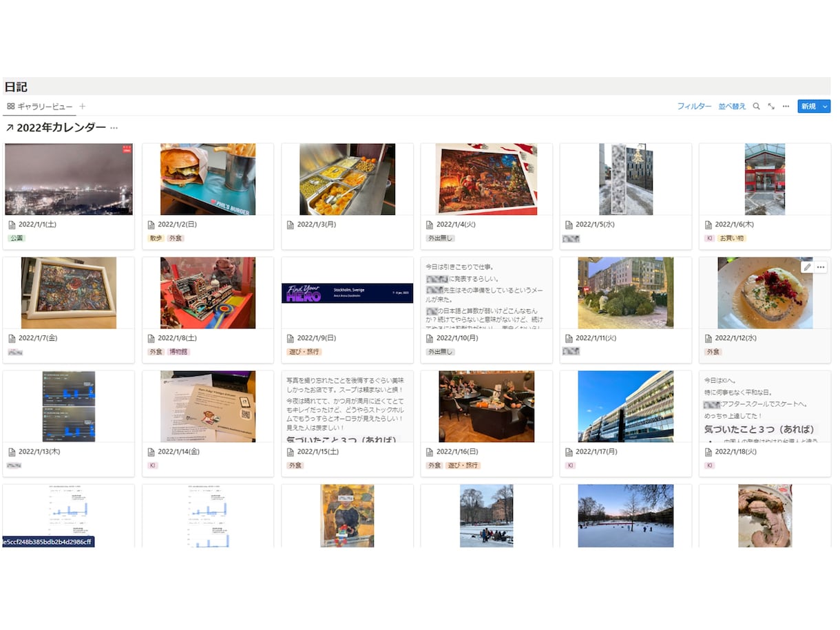Click page icon of 2022/1/1(土) entry
840x630 pixels.
[12, 224]
